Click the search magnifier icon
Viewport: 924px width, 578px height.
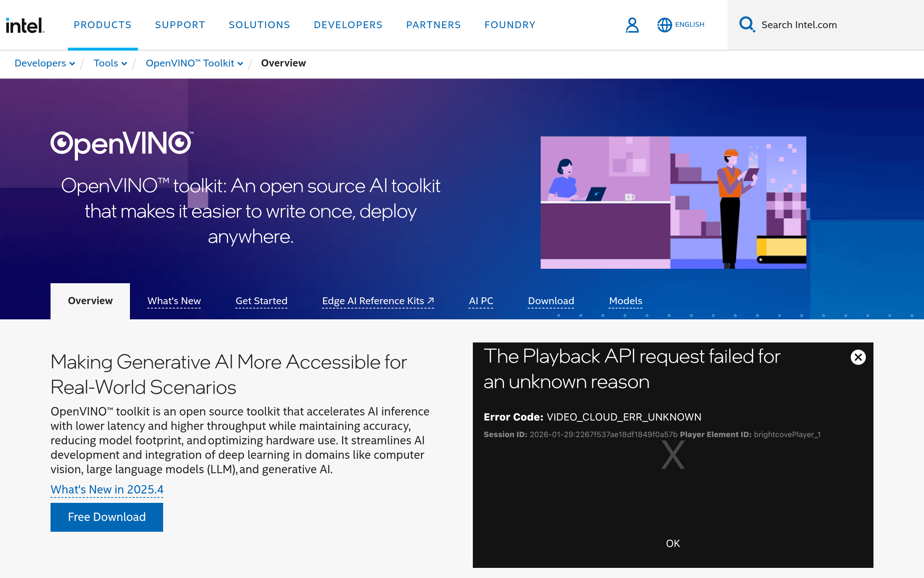coord(747,25)
